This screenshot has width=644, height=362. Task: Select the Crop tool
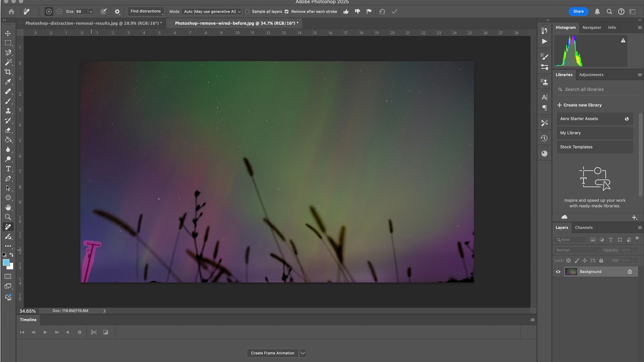(8, 72)
